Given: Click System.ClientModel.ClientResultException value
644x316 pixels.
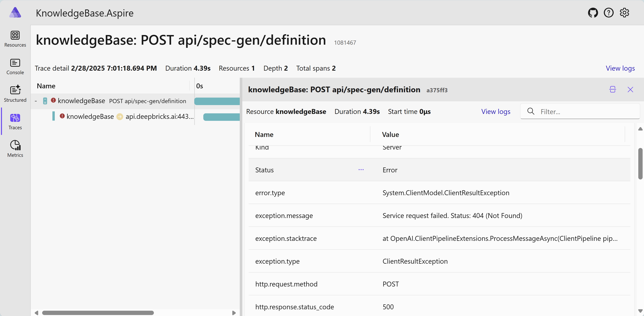Looking at the screenshot, I should tap(446, 193).
